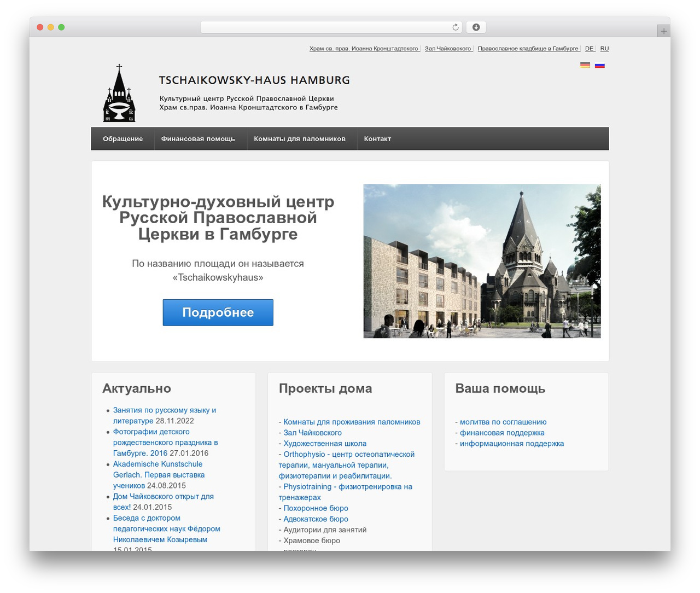Click the German flag icon
Screen dimensions: 700x593
click(x=585, y=65)
